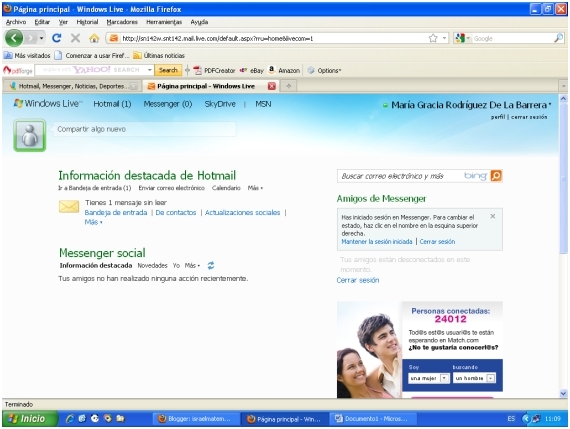This screenshot has width=570, height=429.
Task: Dismiss the Messenger notice with the X
Action: point(493,216)
